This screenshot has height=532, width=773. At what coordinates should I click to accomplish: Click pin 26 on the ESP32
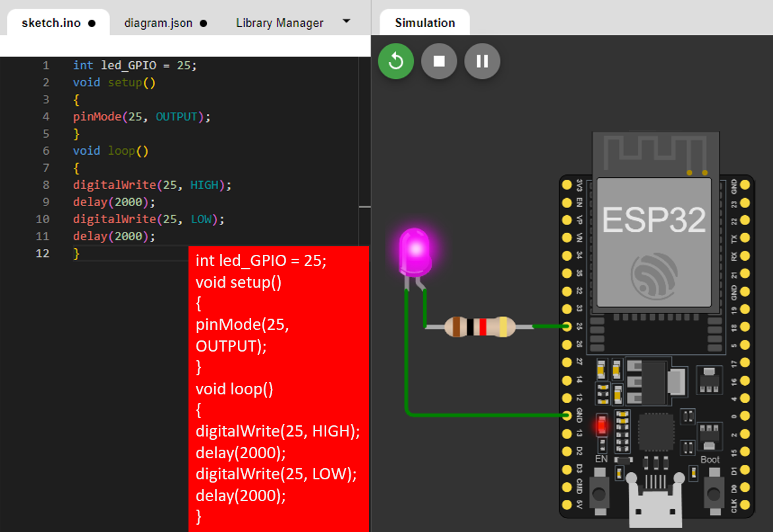[x=567, y=344]
